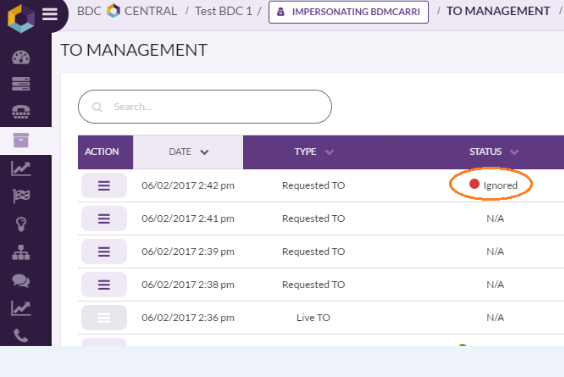Select the archive box sidebar icon
564x377 pixels.
(x=21, y=140)
